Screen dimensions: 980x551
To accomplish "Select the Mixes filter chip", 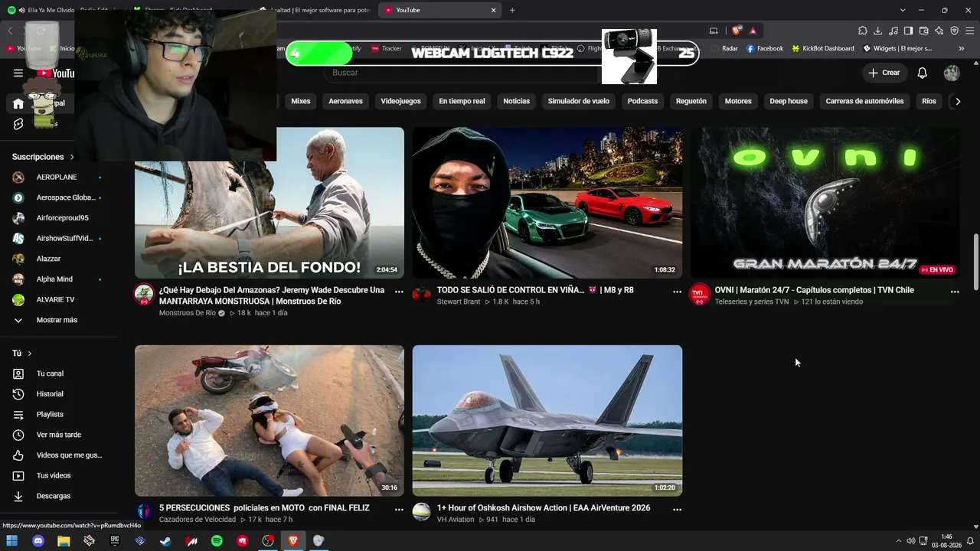I will click(301, 101).
